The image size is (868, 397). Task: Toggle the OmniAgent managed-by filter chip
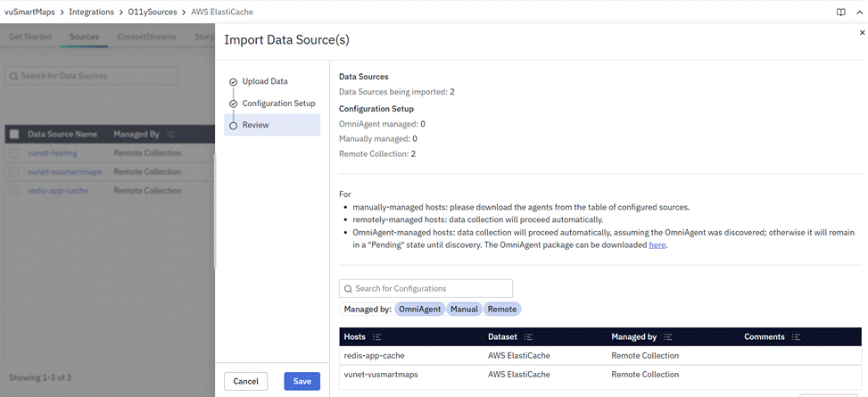pos(419,309)
